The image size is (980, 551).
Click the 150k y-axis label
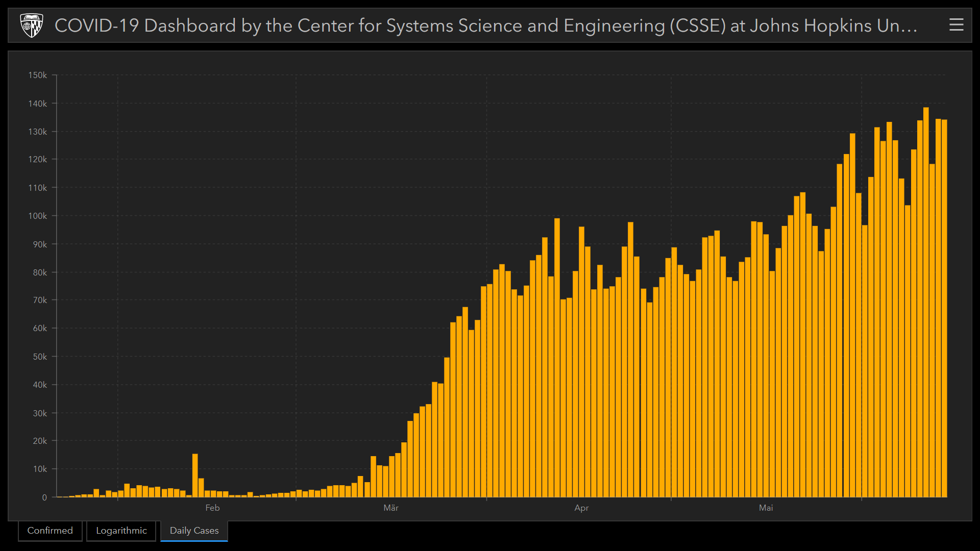coord(37,75)
